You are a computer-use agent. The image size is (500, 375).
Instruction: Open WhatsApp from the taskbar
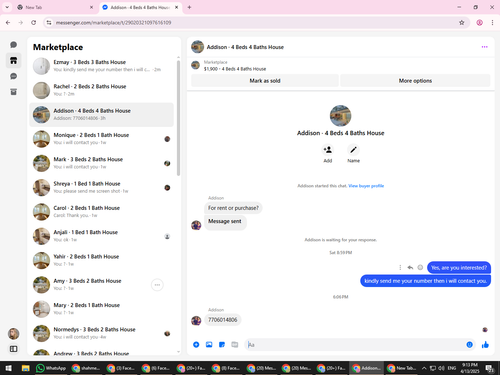pyautogui.click(x=51, y=368)
